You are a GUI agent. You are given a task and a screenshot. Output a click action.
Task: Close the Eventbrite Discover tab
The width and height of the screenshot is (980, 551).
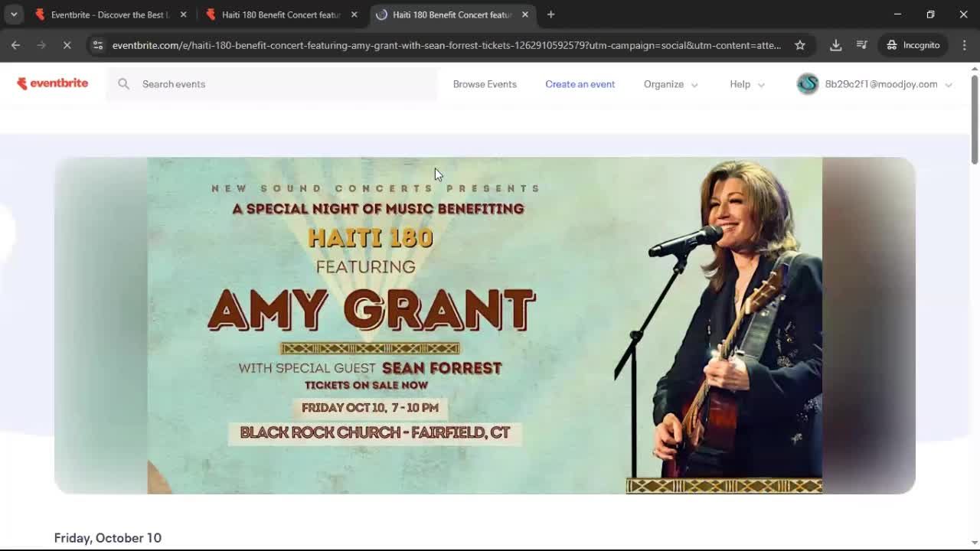(x=183, y=15)
